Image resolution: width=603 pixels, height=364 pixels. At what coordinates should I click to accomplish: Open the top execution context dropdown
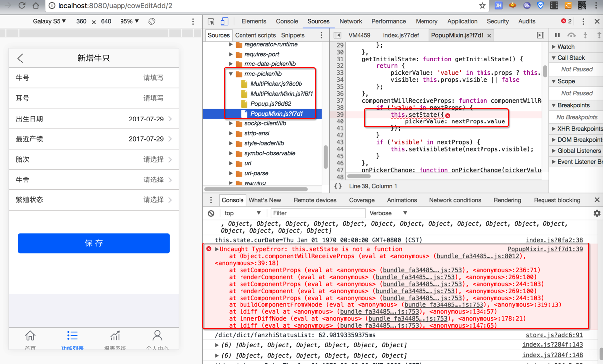coord(242,213)
